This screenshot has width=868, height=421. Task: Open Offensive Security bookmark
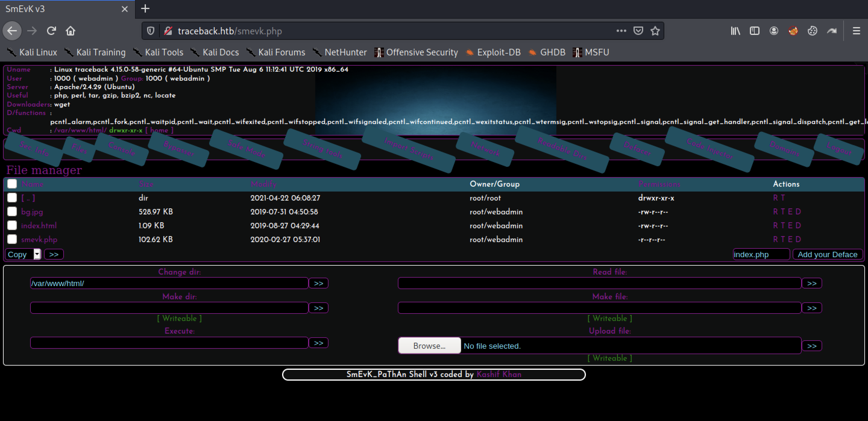(x=417, y=52)
